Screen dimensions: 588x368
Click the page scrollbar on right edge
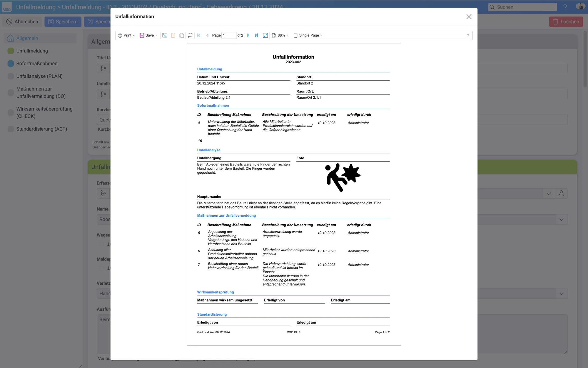pos(585,59)
